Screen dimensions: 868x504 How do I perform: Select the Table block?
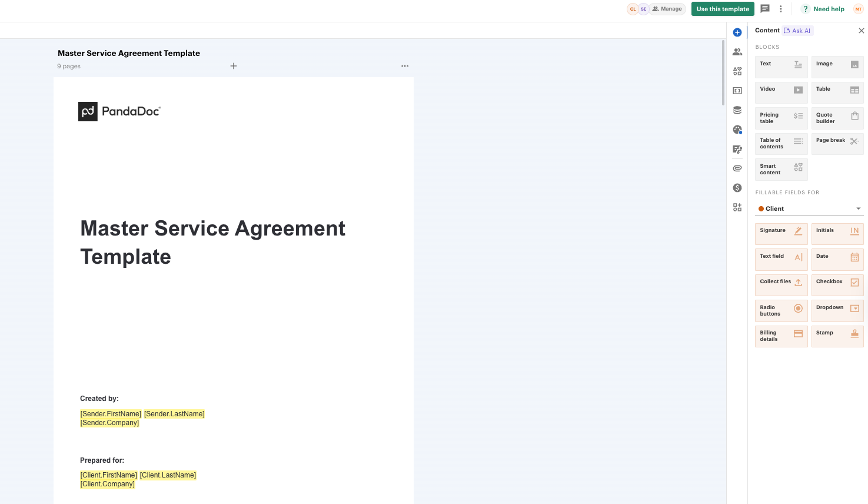coord(837,92)
